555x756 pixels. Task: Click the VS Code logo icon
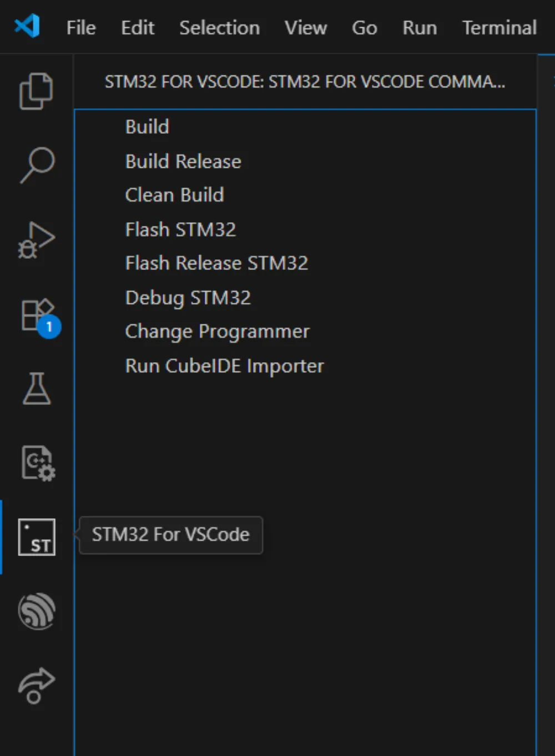pyautogui.click(x=27, y=26)
